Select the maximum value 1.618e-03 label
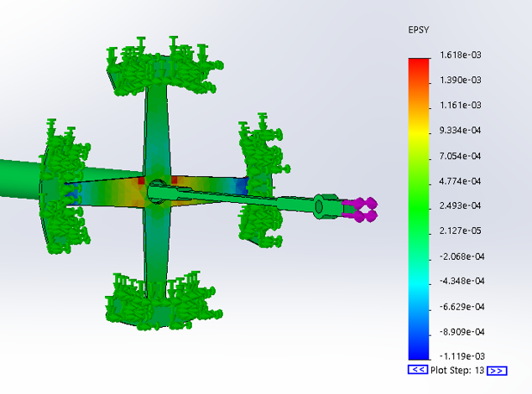 tap(460, 54)
